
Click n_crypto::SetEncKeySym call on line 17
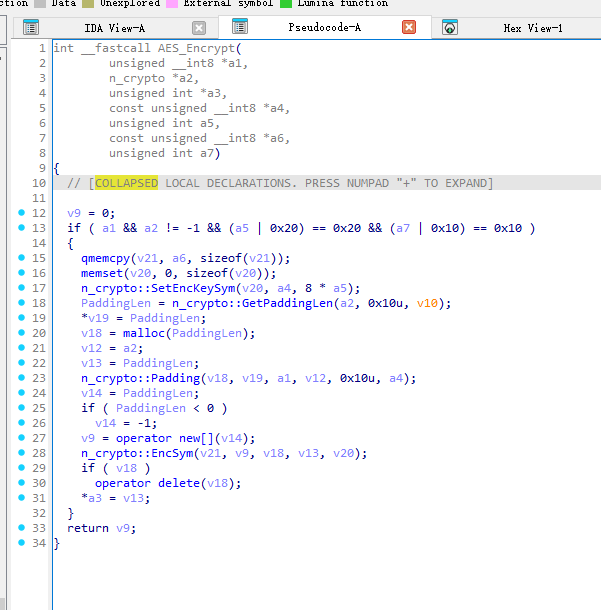tap(158, 288)
